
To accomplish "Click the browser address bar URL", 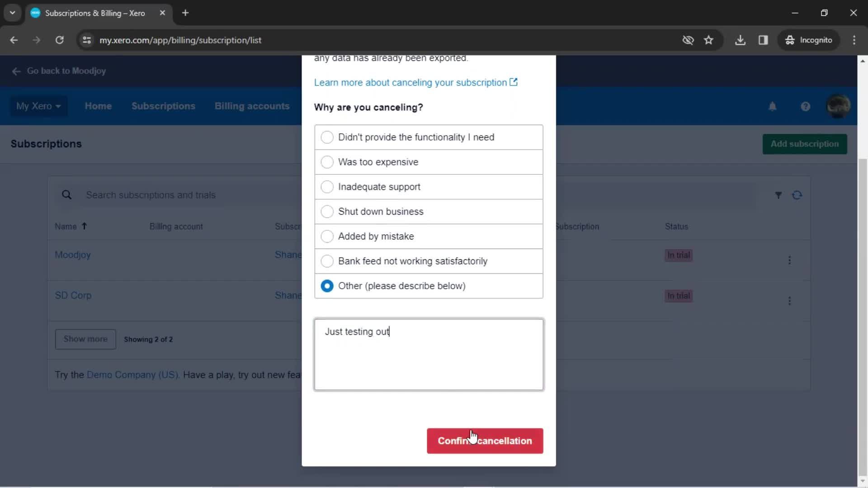I will (x=180, y=40).
